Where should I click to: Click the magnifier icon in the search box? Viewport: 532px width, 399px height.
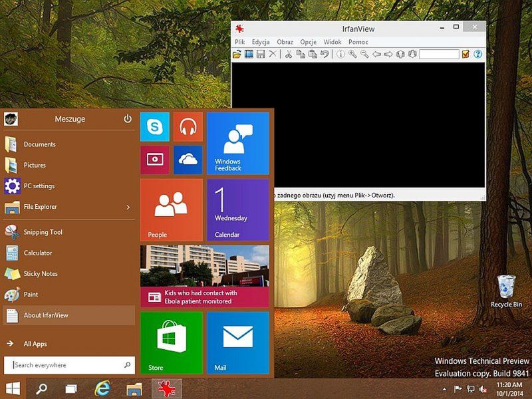point(127,365)
